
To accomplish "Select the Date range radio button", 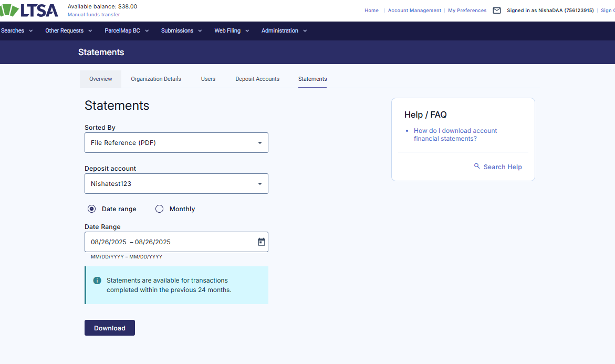I will [x=92, y=209].
